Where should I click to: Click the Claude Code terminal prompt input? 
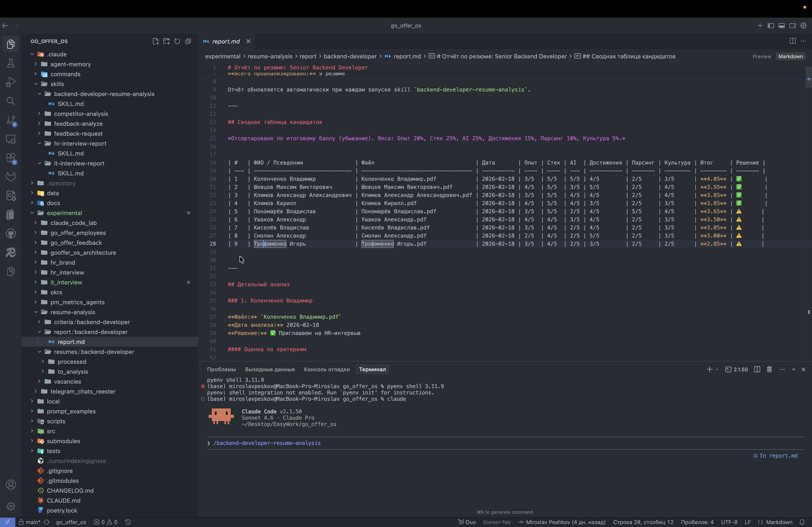tap(505, 443)
